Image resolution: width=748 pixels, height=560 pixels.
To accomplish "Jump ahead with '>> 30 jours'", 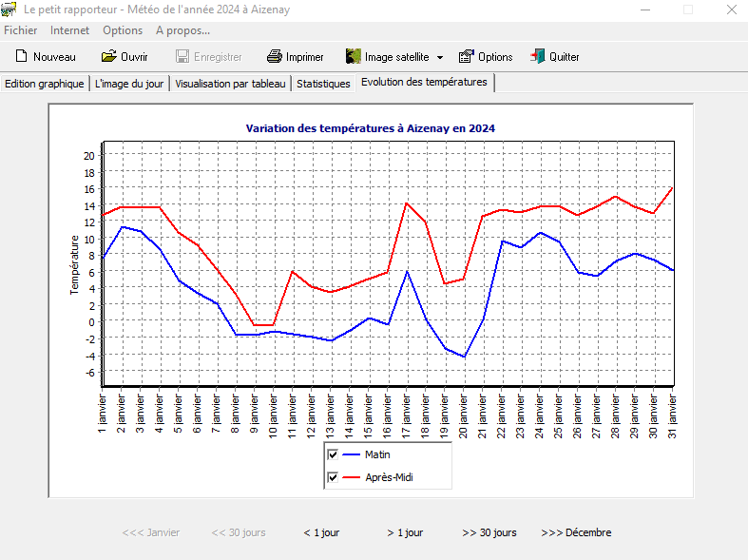I will point(489,532).
